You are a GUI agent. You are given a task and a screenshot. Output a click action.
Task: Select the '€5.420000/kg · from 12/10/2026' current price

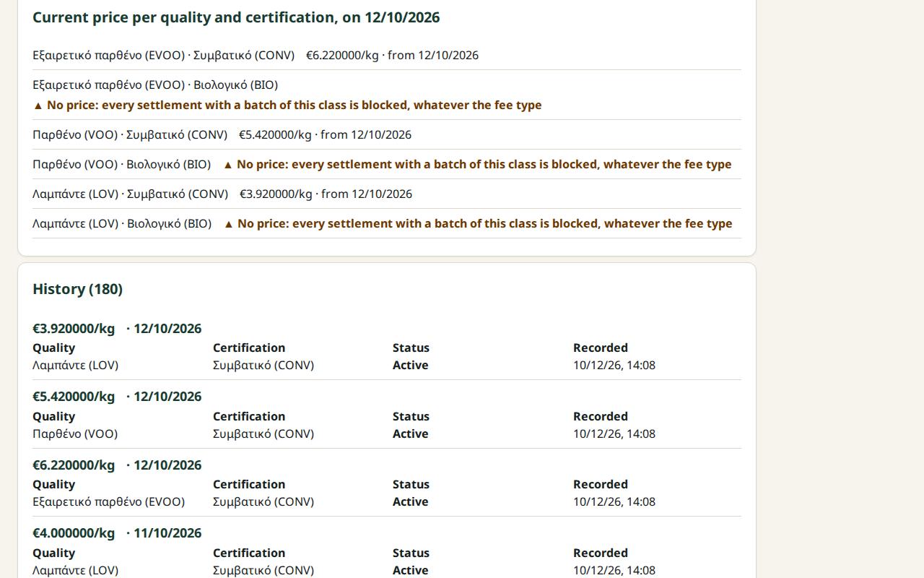(325, 135)
